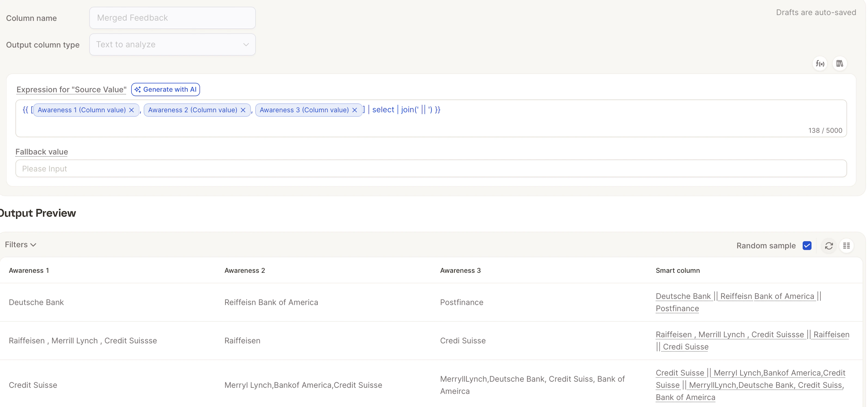The image size is (868, 407).
Task: Open the column layout options icon
Action: pyautogui.click(x=846, y=246)
